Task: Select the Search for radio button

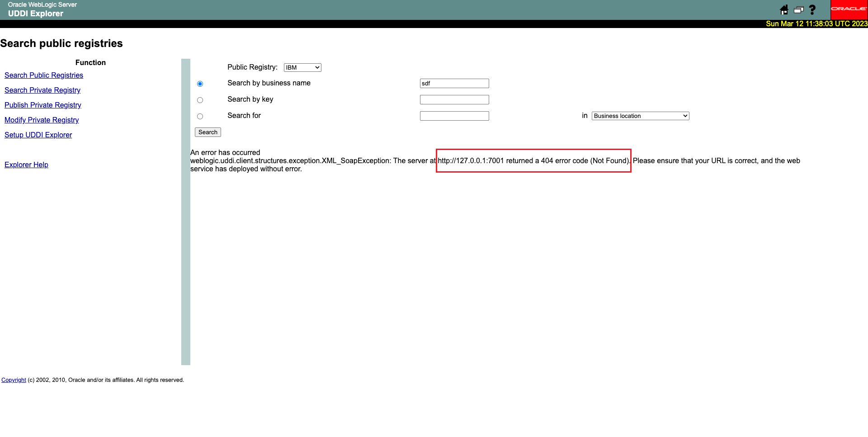Action: tap(200, 116)
